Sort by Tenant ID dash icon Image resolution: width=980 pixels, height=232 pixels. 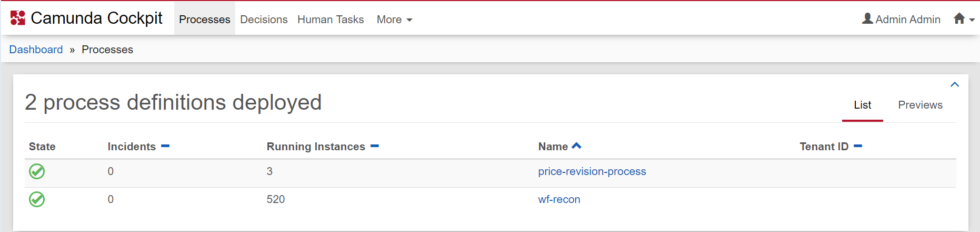tap(858, 146)
